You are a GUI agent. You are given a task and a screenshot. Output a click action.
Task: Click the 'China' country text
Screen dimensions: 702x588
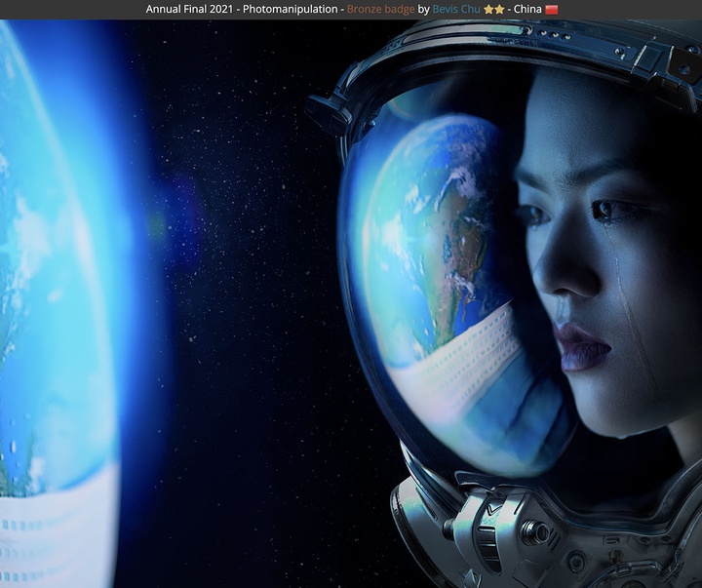click(527, 9)
